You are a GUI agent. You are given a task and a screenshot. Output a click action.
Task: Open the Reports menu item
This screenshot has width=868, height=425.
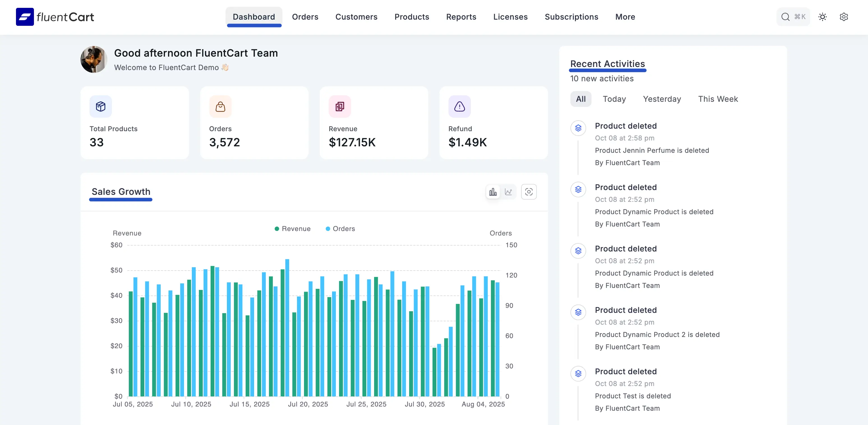tap(461, 17)
